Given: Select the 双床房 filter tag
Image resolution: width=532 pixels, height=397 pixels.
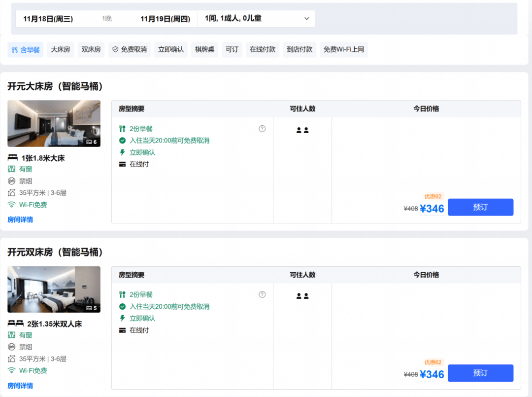Looking at the screenshot, I should [91, 50].
